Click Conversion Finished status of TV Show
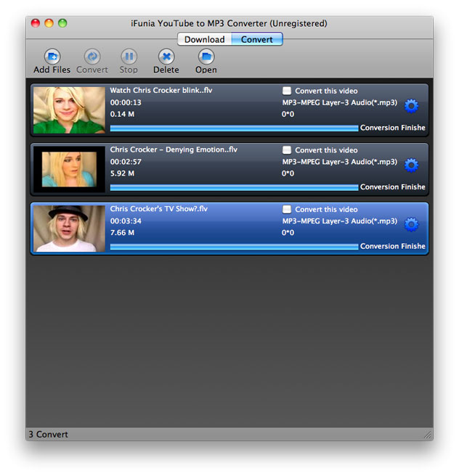 click(x=392, y=246)
